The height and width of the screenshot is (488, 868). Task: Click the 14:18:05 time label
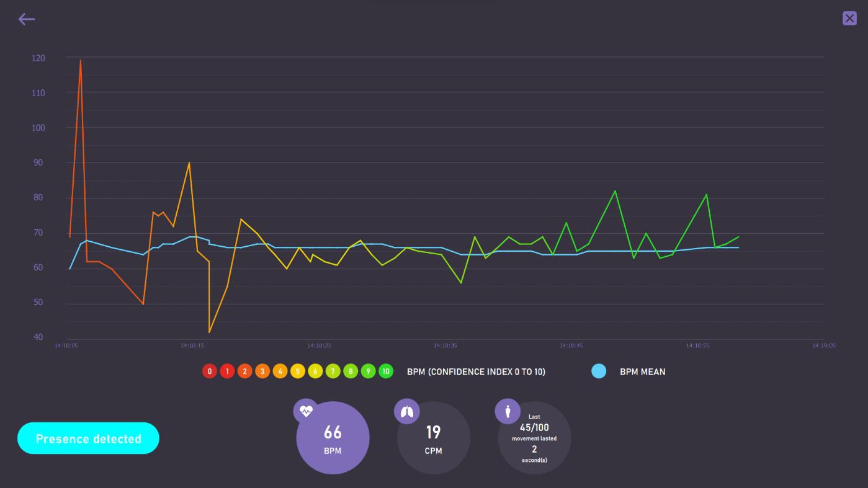click(66, 345)
